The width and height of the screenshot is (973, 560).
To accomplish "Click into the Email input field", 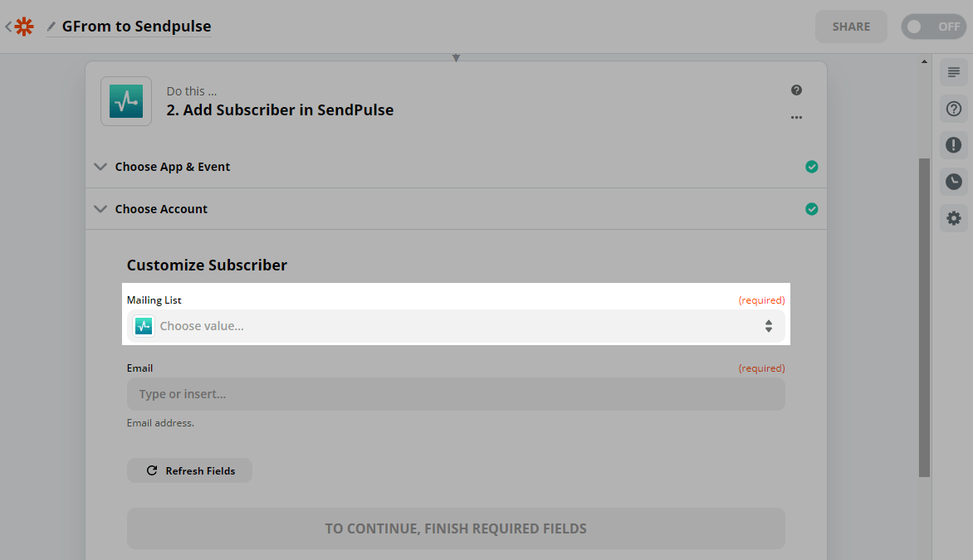I will [x=456, y=394].
